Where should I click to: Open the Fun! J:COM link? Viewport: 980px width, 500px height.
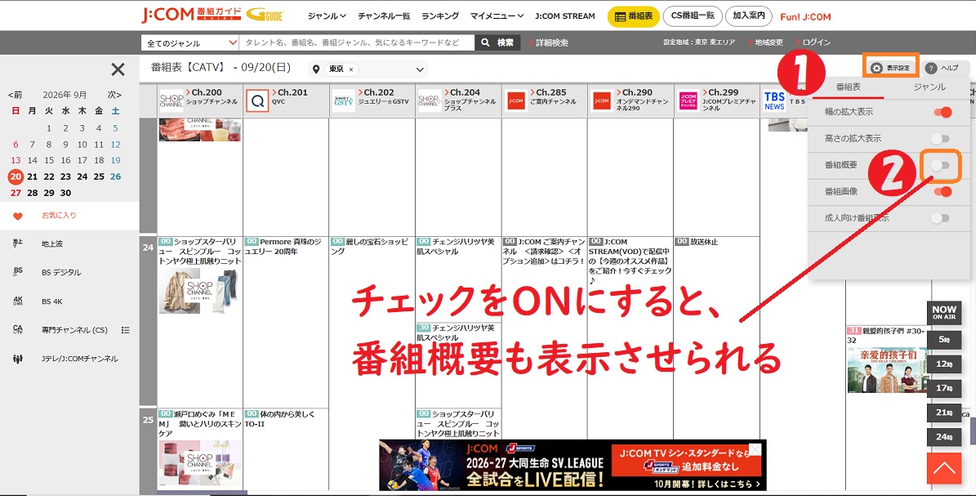[x=805, y=16]
